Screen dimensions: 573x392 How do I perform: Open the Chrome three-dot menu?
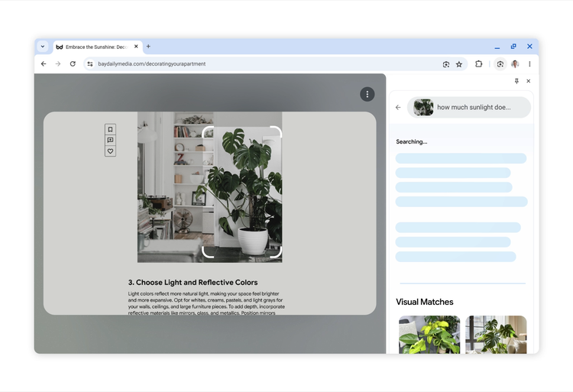coord(529,64)
